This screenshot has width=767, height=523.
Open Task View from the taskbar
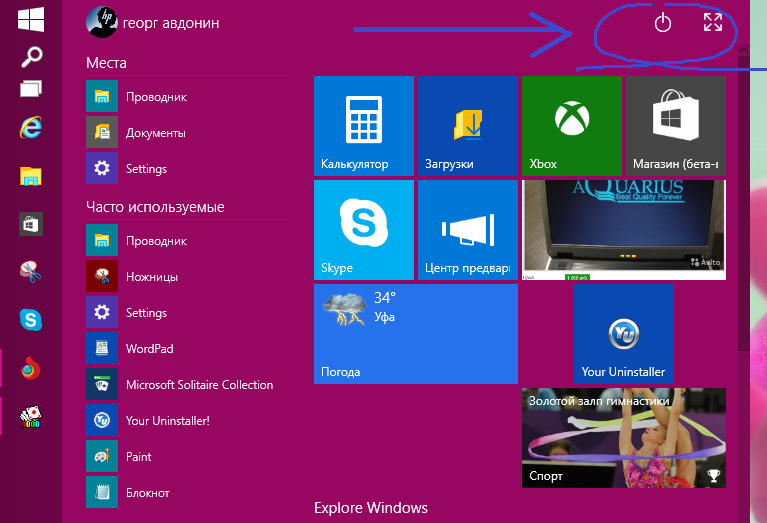pos(31,89)
